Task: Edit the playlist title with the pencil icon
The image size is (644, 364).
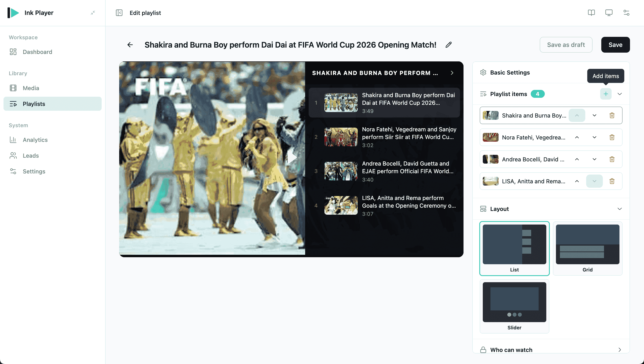Action: [449, 45]
